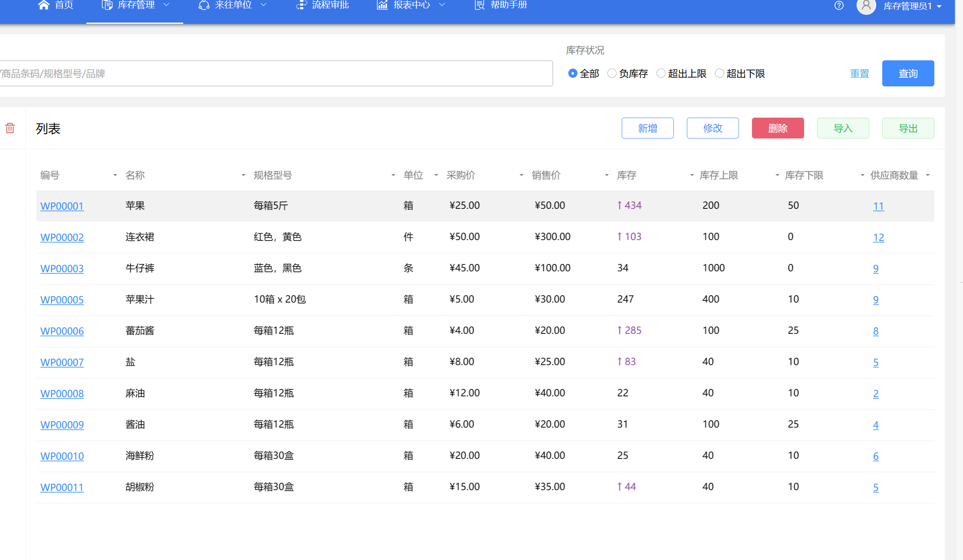Open 销售价 column filter arrow

coord(607,175)
